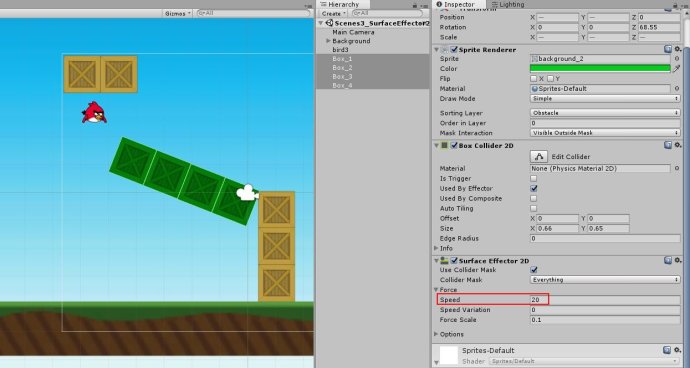Viewport: 690px width, 368px height.
Task: Open Box Collider 2D gear settings menu
Action: click(x=678, y=145)
